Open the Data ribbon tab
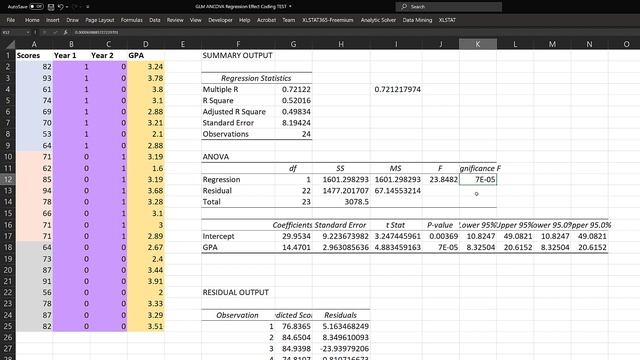640x360 pixels. [x=155, y=20]
